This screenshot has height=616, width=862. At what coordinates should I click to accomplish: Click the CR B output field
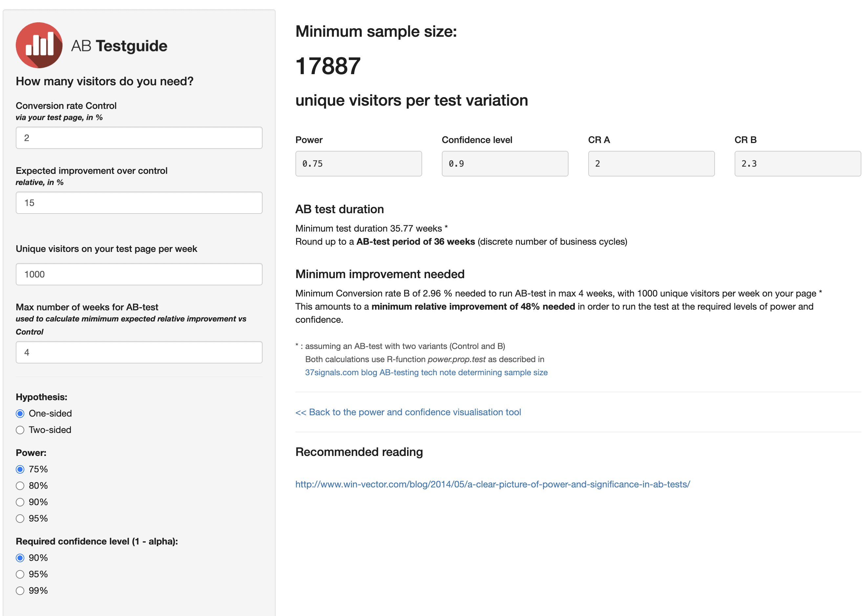point(797,163)
